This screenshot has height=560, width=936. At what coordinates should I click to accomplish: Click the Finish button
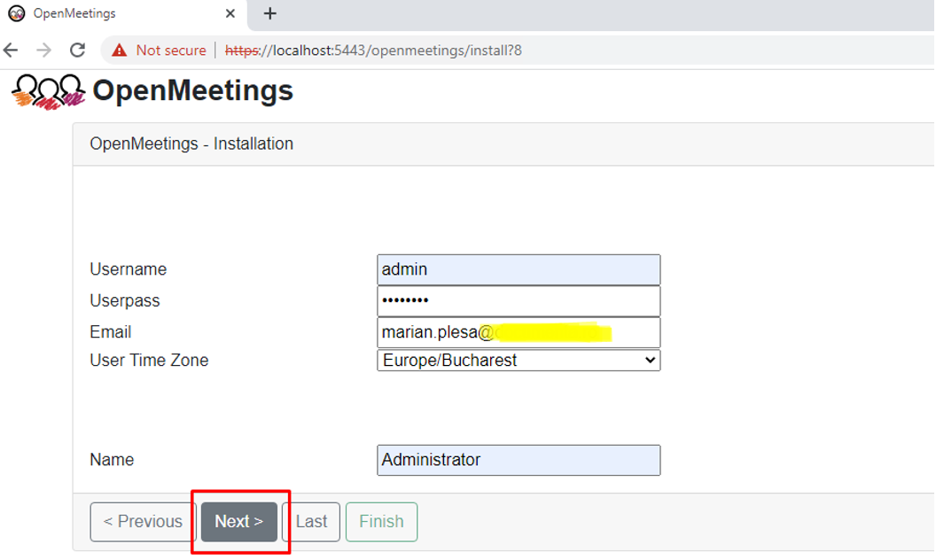381,522
